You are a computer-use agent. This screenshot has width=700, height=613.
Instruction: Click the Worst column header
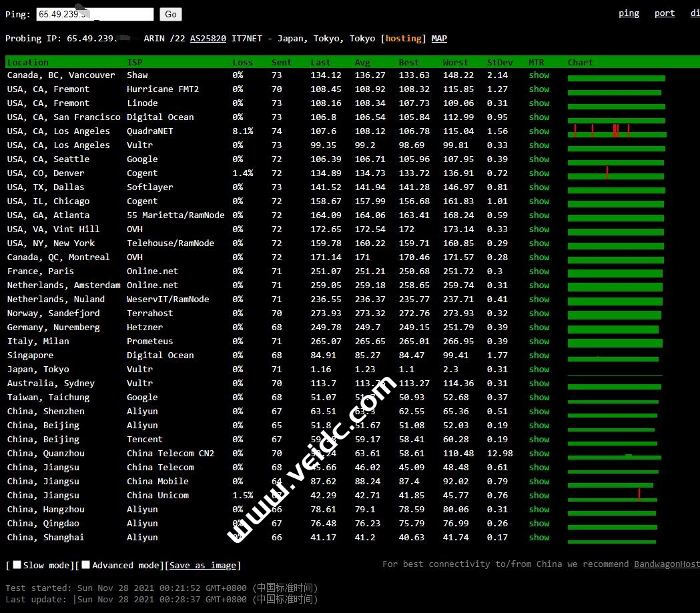pos(455,63)
